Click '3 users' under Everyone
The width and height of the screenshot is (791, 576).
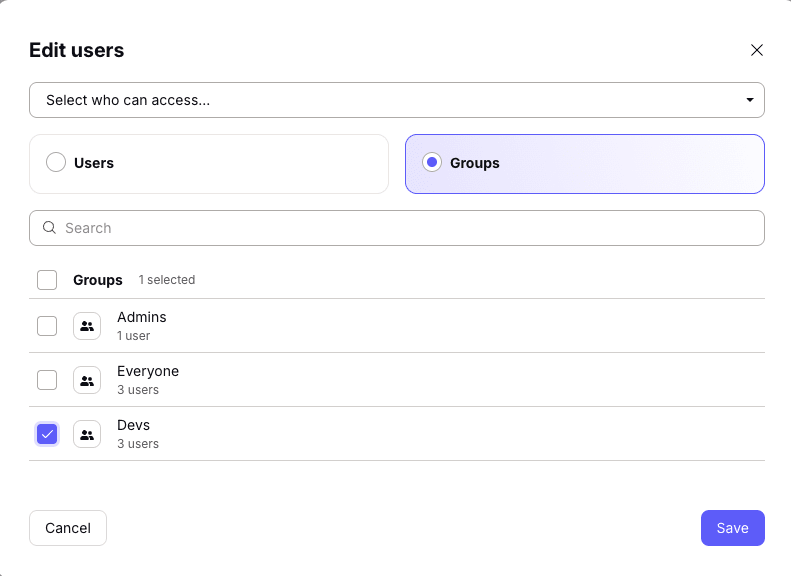[x=138, y=389]
